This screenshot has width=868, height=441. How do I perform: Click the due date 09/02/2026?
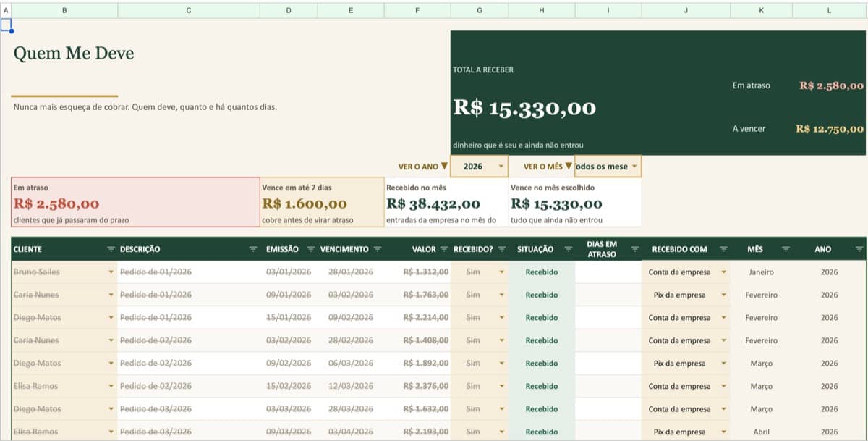(x=351, y=318)
